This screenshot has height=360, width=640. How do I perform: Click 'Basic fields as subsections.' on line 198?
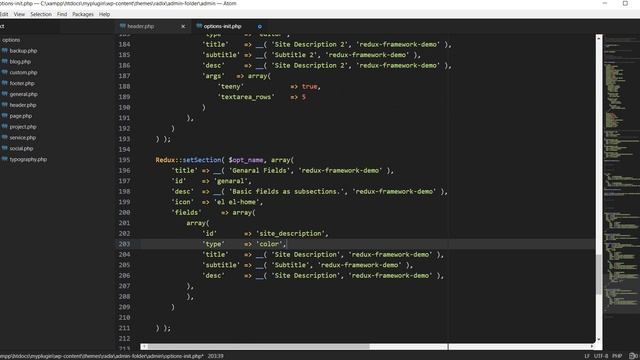pyautogui.click(x=287, y=191)
